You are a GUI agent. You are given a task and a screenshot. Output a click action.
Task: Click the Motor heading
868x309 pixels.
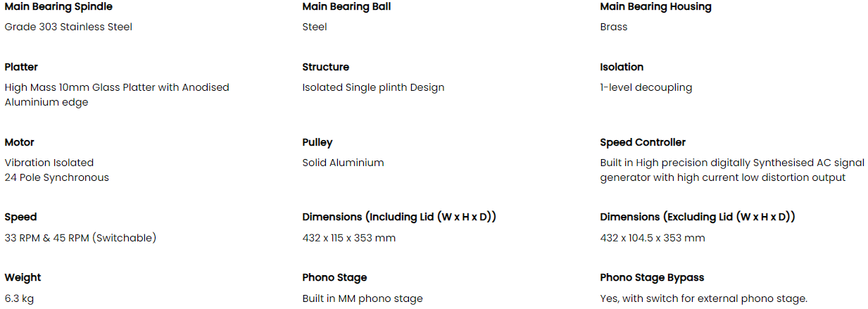[19, 143]
